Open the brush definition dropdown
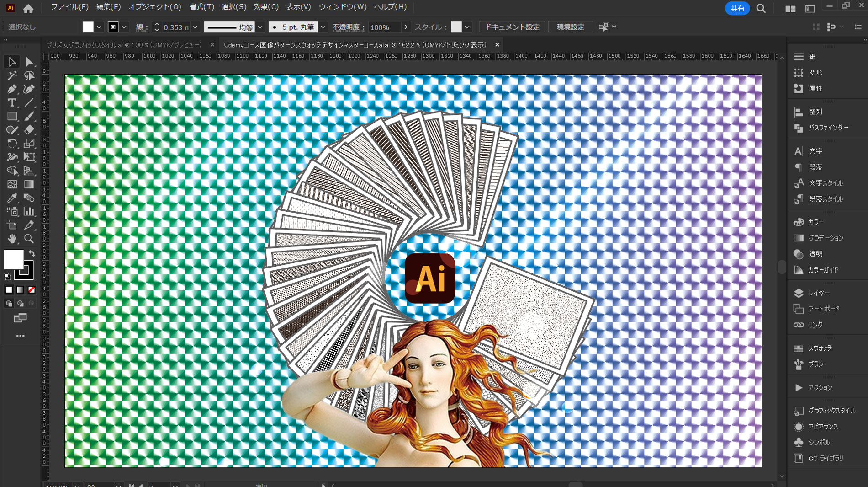 [x=323, y=27]
